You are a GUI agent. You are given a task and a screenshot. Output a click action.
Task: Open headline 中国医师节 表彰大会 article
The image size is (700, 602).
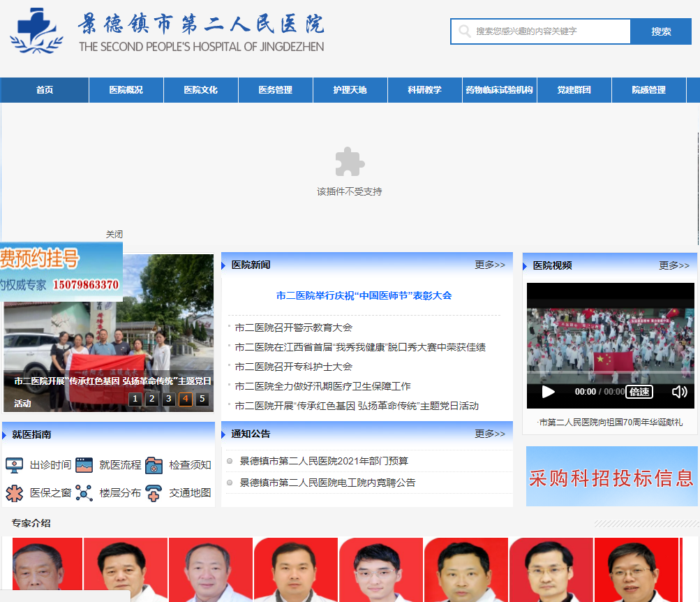(364, 295)
